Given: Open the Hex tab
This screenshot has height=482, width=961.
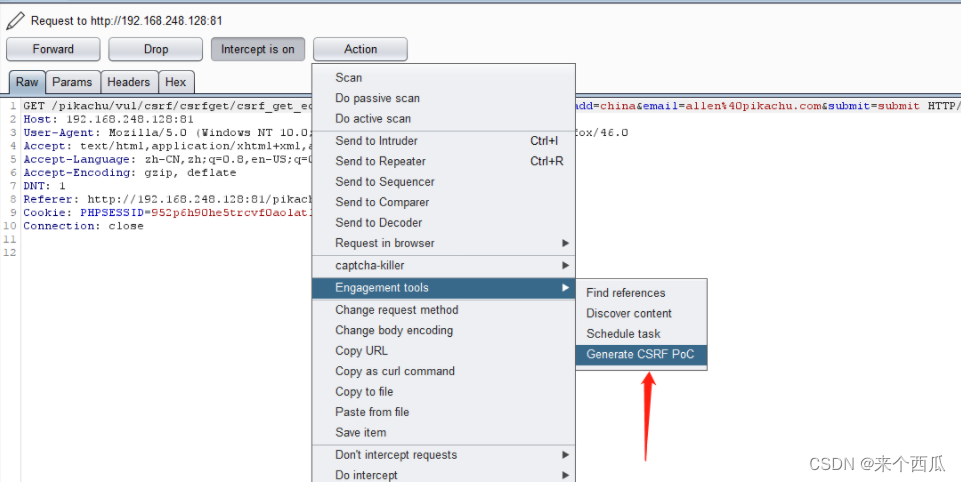Looking at the screenshot, I should tap(176, 82).
